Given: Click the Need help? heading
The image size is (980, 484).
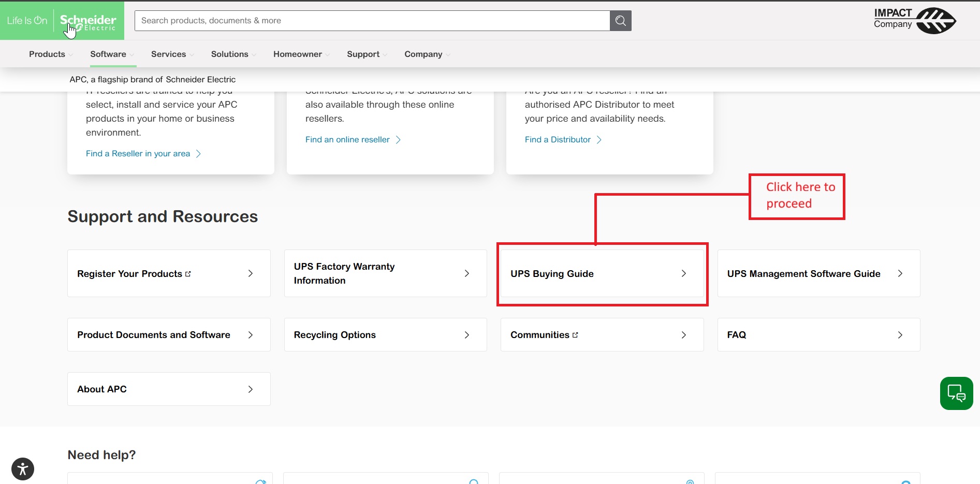Looking at the screenshot, I should point(101,455).
